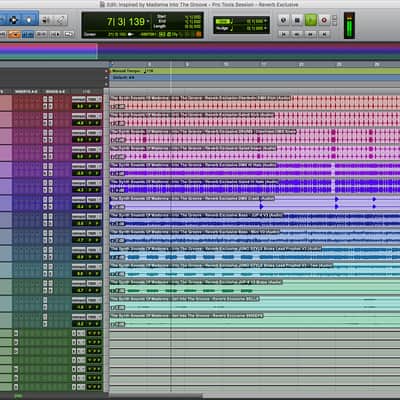Click the INSERTS A-E column header
Image resolution: width=400 pixels, height=400 pixels.
26,91
